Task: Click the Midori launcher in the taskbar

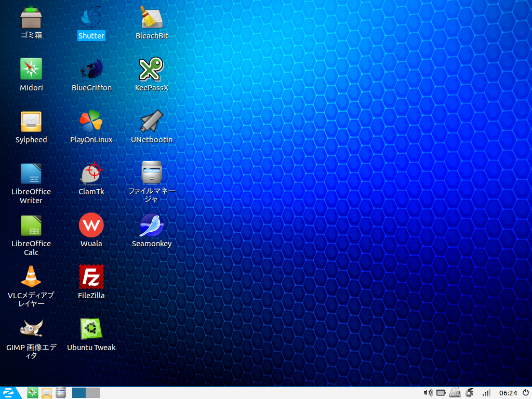Action: (x=33, y=393)
